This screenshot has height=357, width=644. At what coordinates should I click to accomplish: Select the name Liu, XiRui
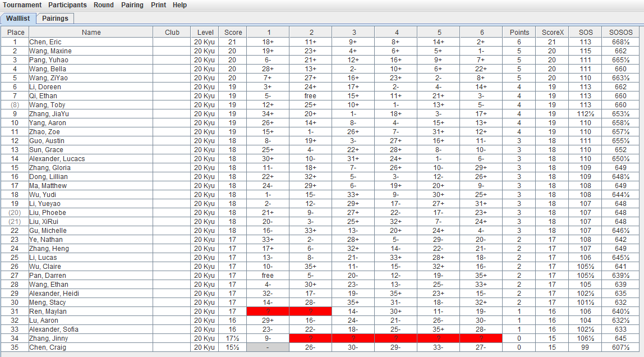[x=44, y=222]
